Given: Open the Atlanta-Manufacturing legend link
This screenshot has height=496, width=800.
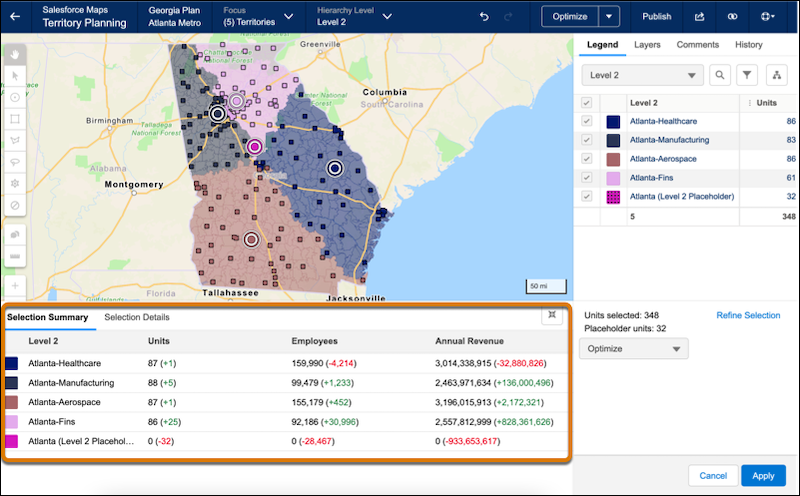Looking at the screenshot, I should coord(669,140).
